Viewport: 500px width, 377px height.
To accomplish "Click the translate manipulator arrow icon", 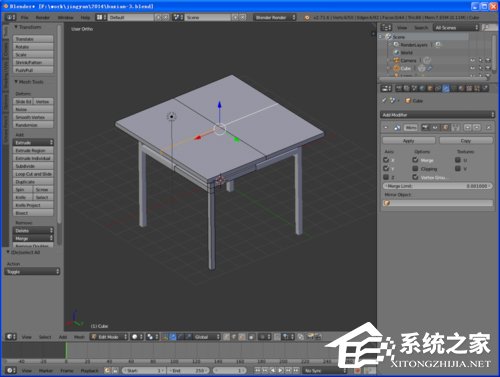I will [x=173, y=337].
